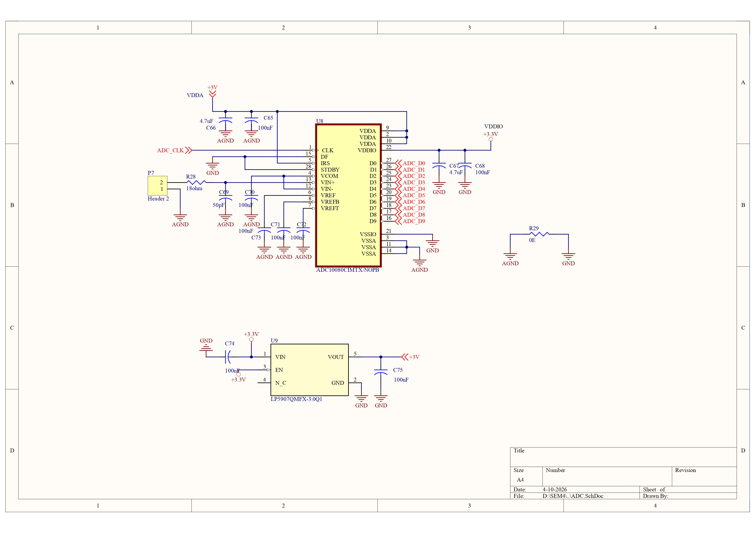The width and height of the screenshot is (756, 534).
Task: Select the P7 Header 2 connector
Action: click(157, 186)
